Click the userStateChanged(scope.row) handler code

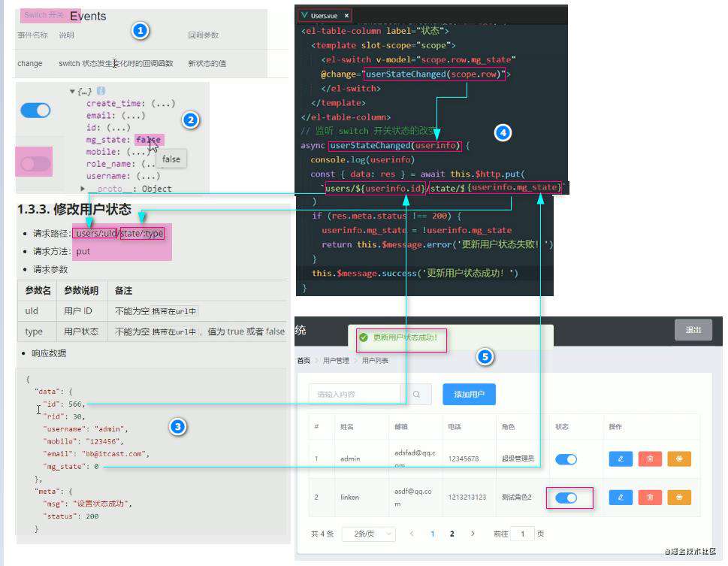(x=433, y=74)
